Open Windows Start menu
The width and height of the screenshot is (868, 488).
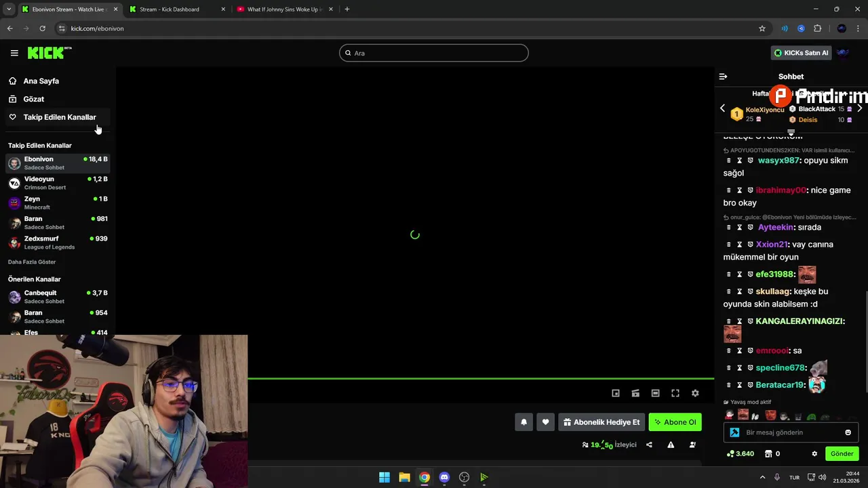coord(384,477)
